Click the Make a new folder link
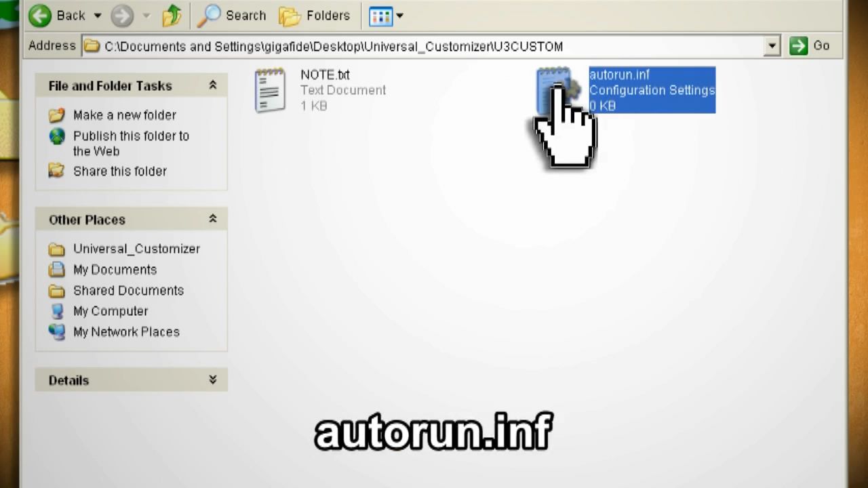This screenshot has width=868, height=488. point(125,115)
